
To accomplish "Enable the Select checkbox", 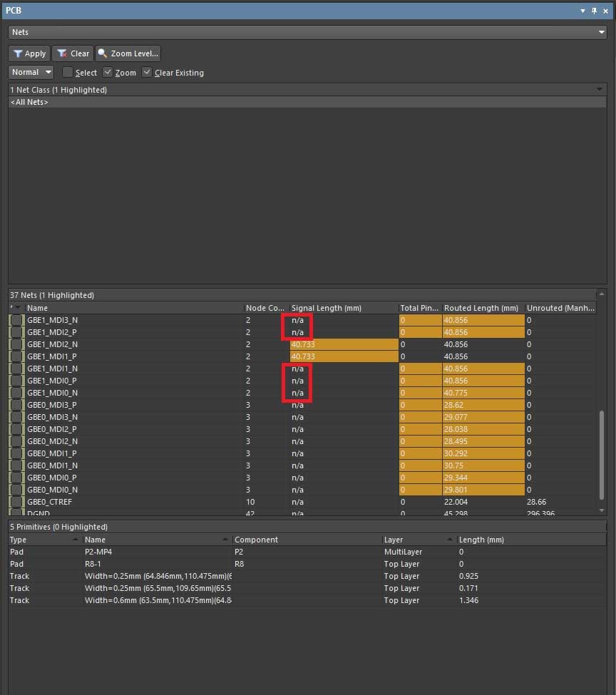I will (x=68, y=73).
